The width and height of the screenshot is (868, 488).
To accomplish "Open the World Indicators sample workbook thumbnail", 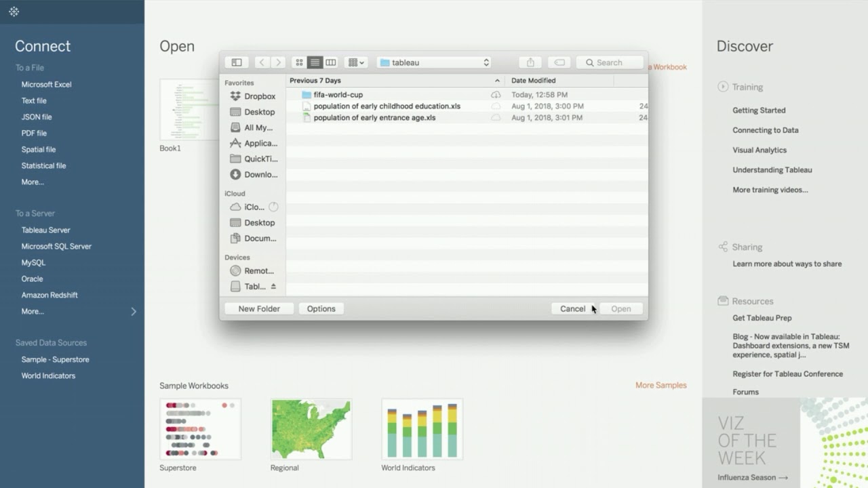I will tap(422, 429).
